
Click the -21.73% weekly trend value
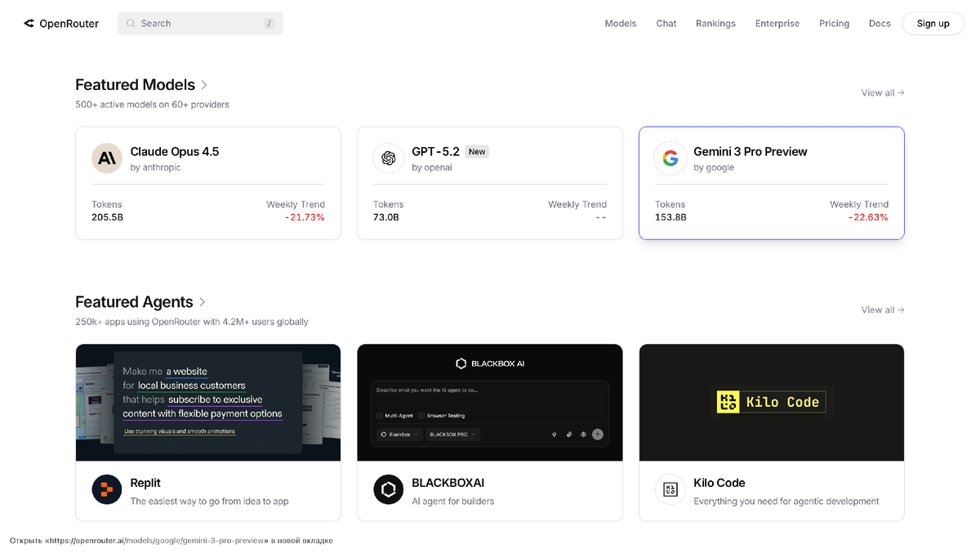(x=305, y=217)
